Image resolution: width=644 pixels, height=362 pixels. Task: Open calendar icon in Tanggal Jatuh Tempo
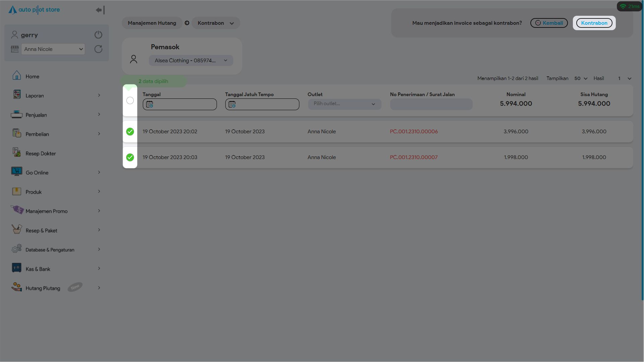(x=232, y=104)
